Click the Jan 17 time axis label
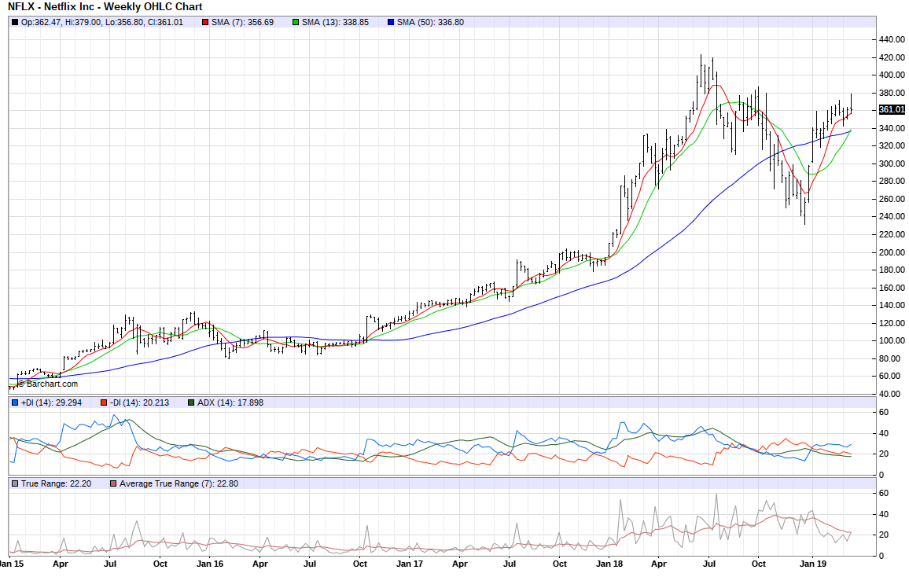 (x=409, y=564)
